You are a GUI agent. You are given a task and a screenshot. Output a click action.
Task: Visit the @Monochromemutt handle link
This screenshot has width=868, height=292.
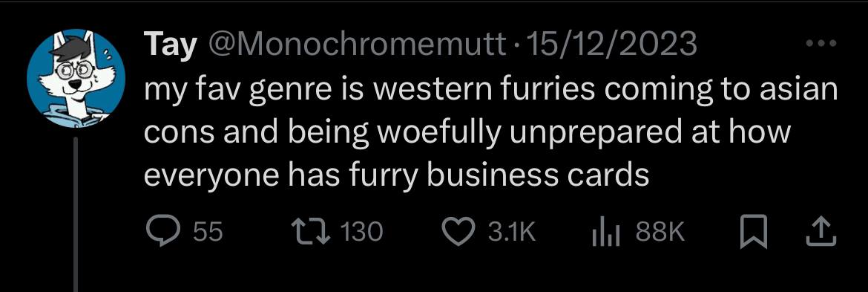point(357,44)
